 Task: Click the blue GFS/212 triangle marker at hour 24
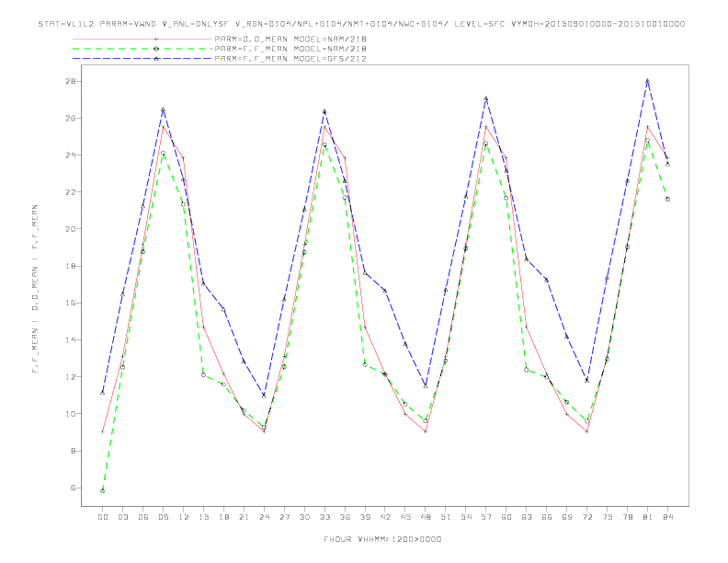(264, 396)
